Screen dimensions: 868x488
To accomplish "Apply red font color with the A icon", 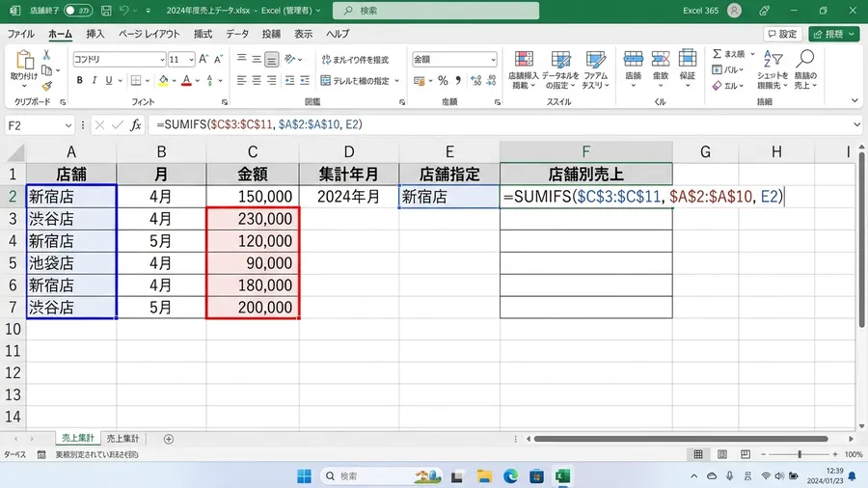I will [186, 81].
